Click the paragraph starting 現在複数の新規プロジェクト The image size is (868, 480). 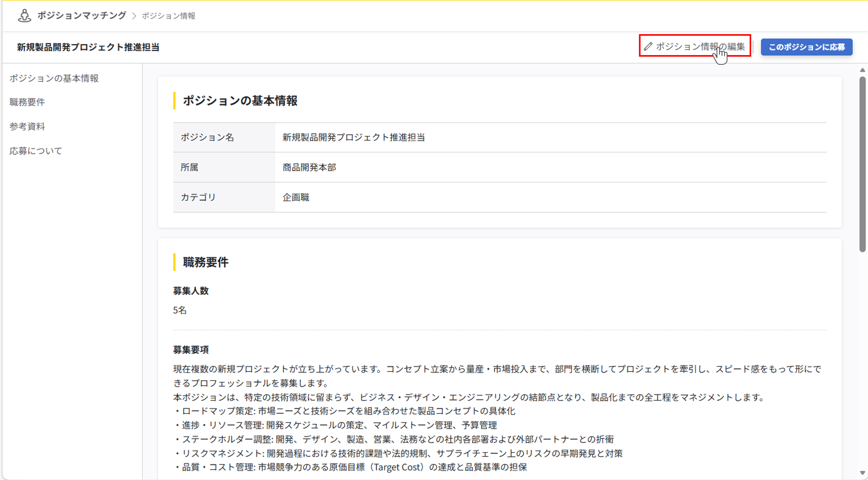[497, 376]
